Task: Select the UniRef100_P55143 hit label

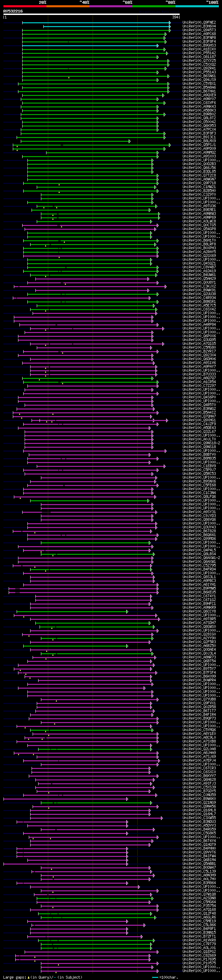Action: pyautogui.click(x=199, y=72)
